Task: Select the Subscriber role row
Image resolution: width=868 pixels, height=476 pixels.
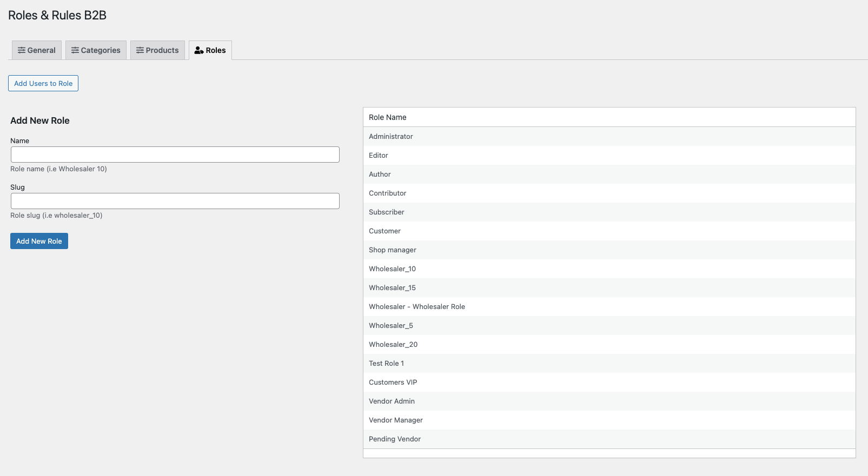Action: tap(609, 212)
